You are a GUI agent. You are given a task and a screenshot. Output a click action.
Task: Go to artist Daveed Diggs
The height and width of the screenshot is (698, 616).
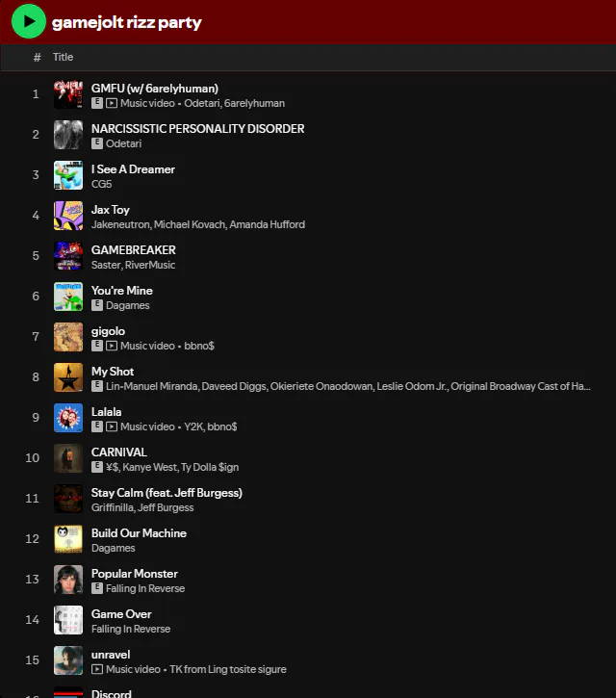(x=234, y=386)
